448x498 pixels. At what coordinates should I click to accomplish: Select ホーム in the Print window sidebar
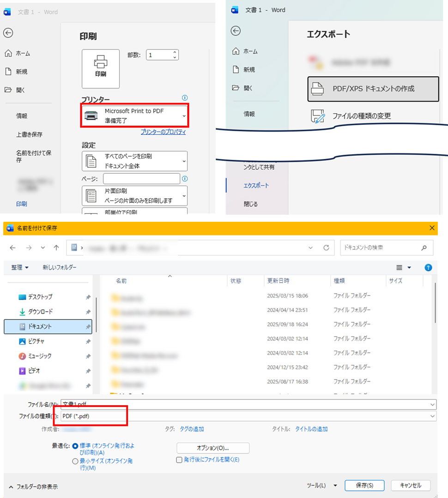18,54
